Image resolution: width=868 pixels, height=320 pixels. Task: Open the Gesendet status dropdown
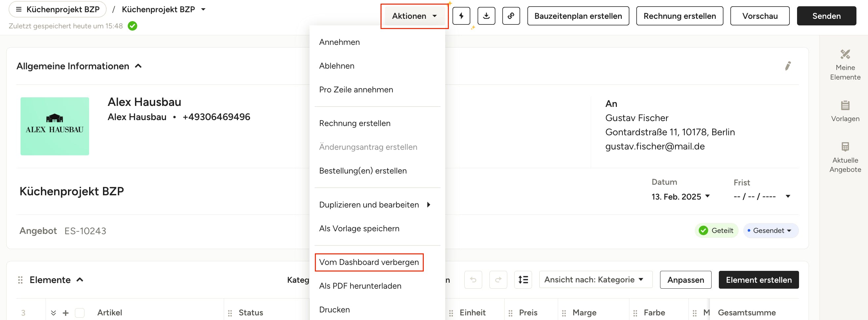click(770, 230)
